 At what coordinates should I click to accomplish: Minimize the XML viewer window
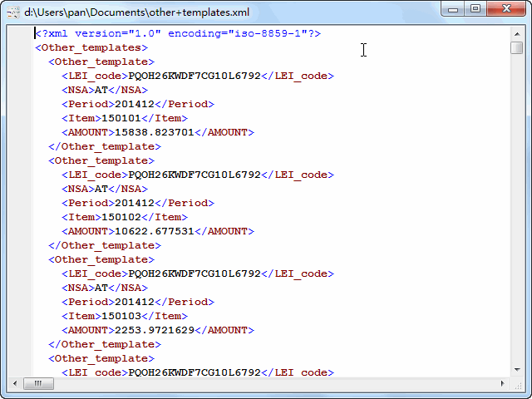[x=453, y=9]
